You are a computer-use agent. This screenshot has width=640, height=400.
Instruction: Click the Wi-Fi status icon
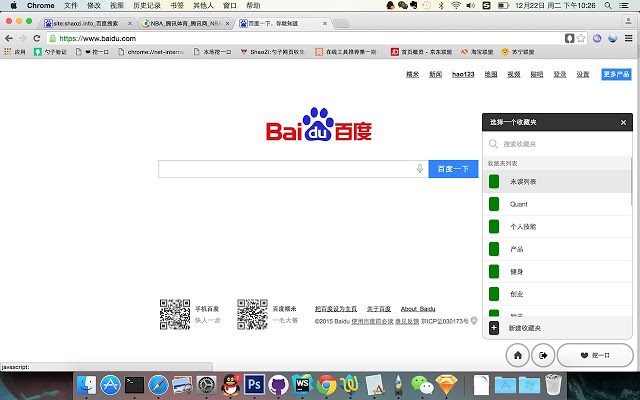[x=456, y=5]
